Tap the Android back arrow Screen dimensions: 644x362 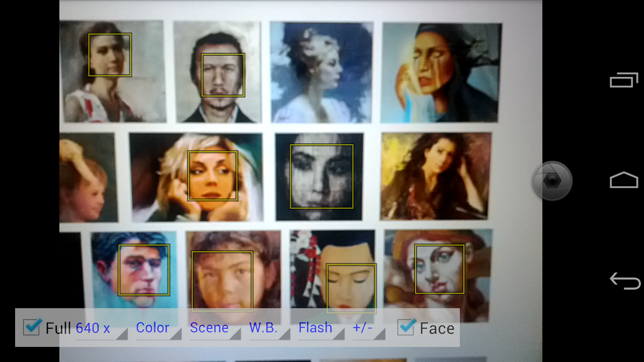624,281
